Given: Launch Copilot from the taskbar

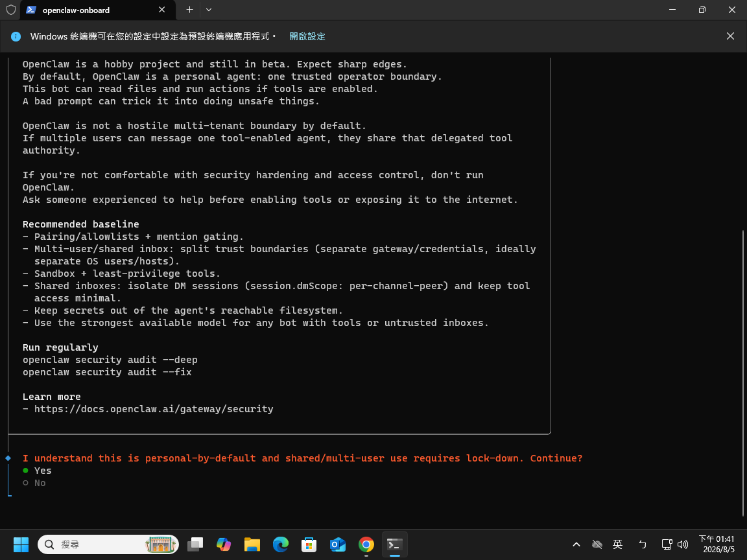Looking at the screenshot, I should pos(224,544).
